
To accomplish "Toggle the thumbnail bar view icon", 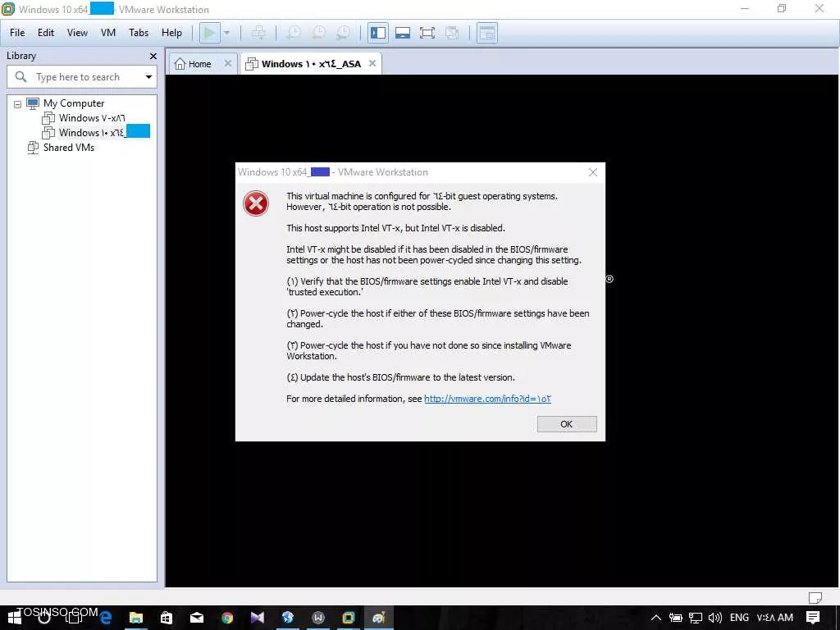I will tap(402, 33).
